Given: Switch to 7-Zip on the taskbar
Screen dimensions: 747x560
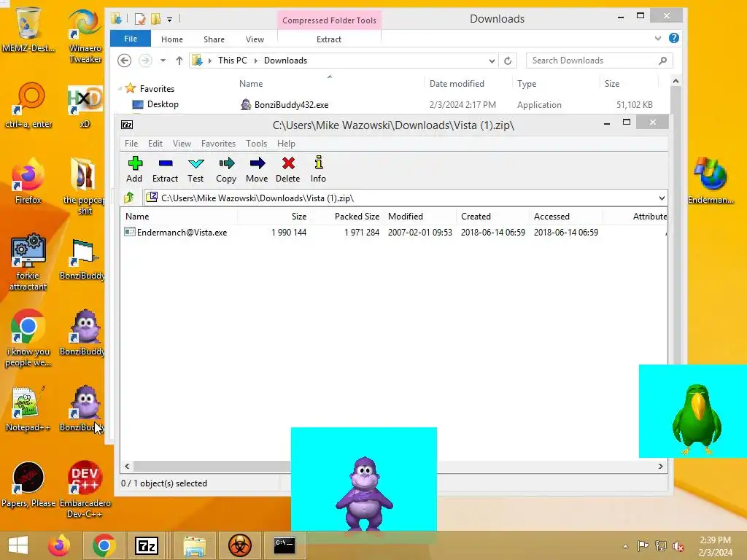Looking at the screenshot, I should click(x=146, y=545).
